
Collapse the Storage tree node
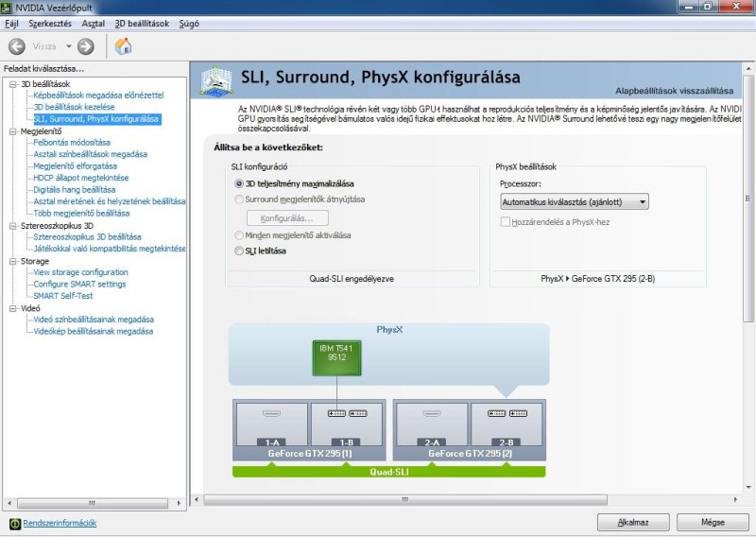(x=13, y=261)
